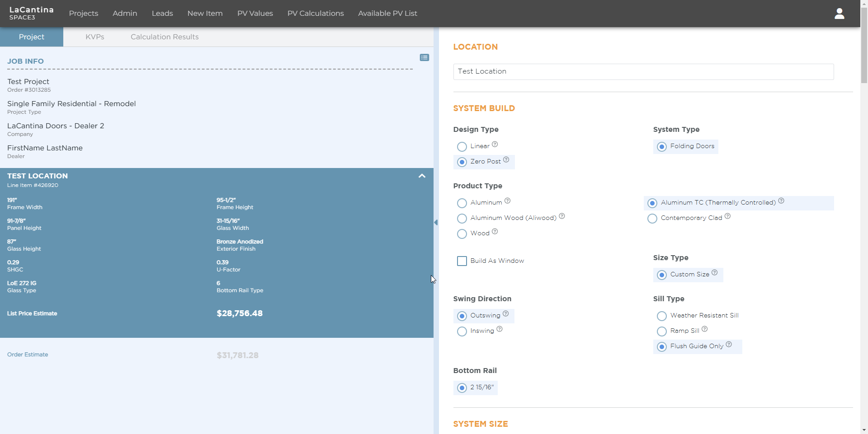This screenshot has height=434, width=868.
Task: Click help icon beside Aluminum TC option
Action: tap(781, 201)
